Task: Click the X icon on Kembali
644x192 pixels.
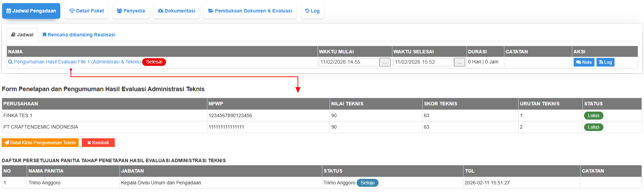Action: [x=89, y=143]
